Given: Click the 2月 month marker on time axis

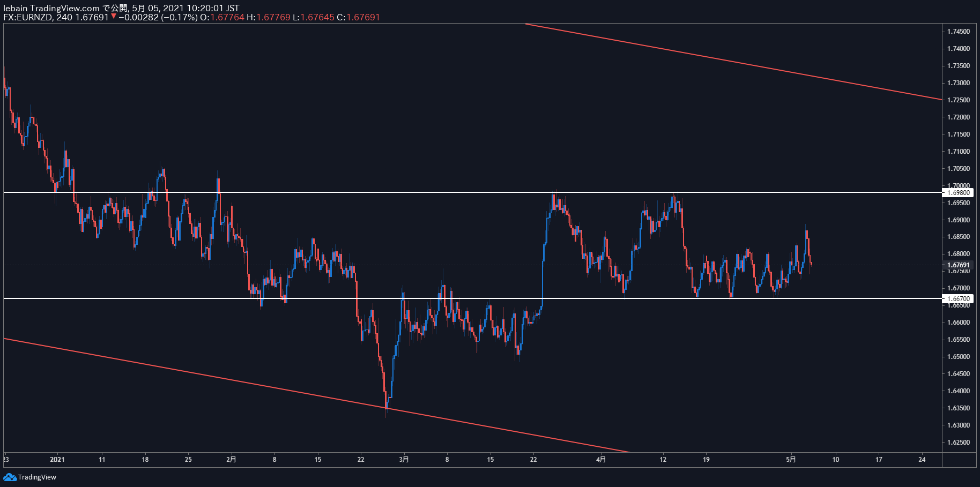Looking at the screenshot, I should [x=231, y=459].
